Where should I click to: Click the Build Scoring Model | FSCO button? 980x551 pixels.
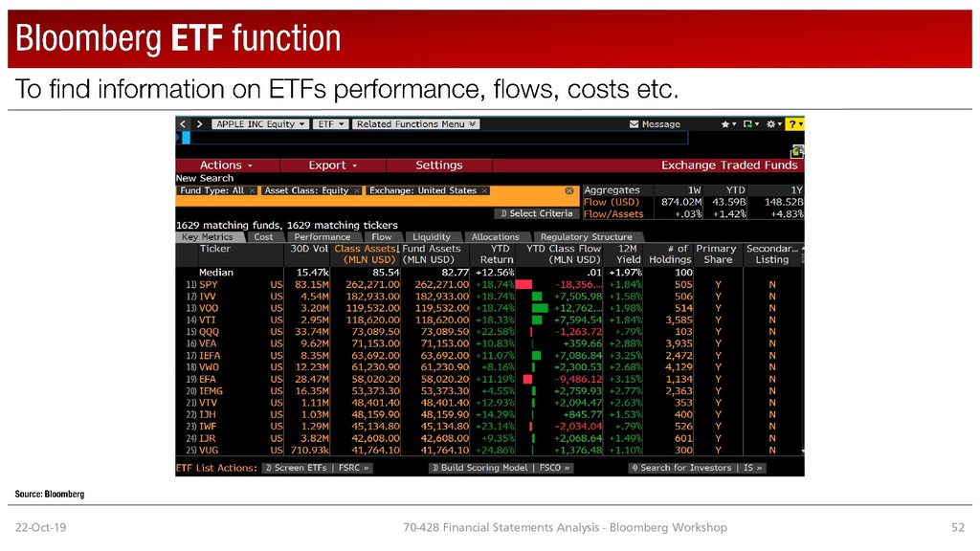point(501,468)
